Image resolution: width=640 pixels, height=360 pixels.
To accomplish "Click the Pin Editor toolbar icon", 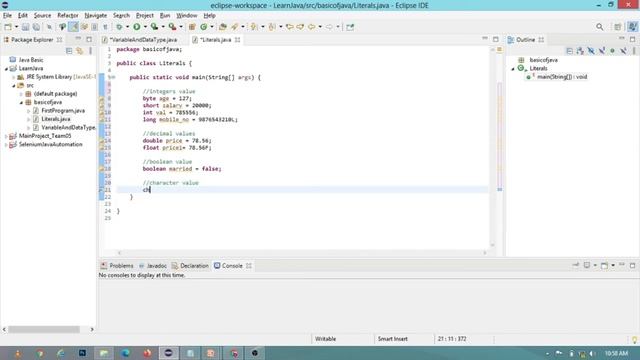I will click(350, 27).
